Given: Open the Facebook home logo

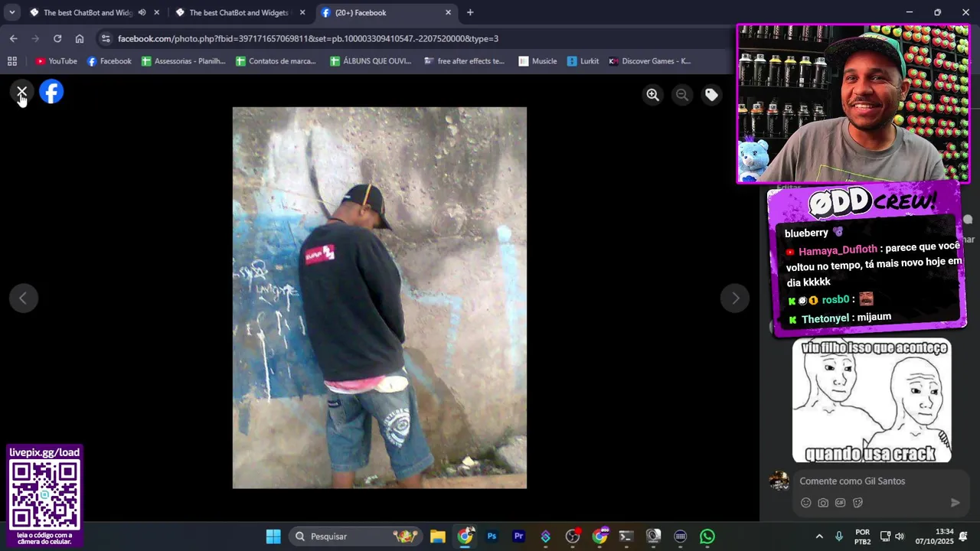Looking at the screenshot, I should tap(51, 92).
